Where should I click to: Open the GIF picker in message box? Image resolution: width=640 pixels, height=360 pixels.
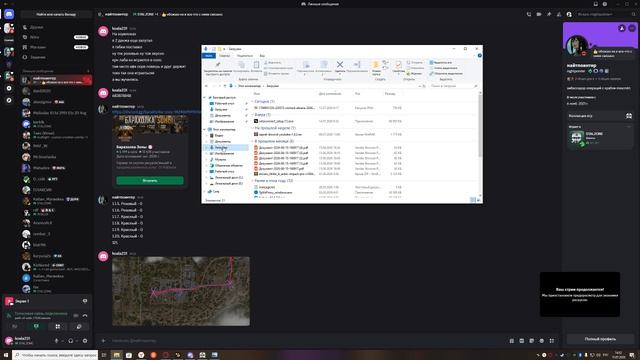click(522, 340)
